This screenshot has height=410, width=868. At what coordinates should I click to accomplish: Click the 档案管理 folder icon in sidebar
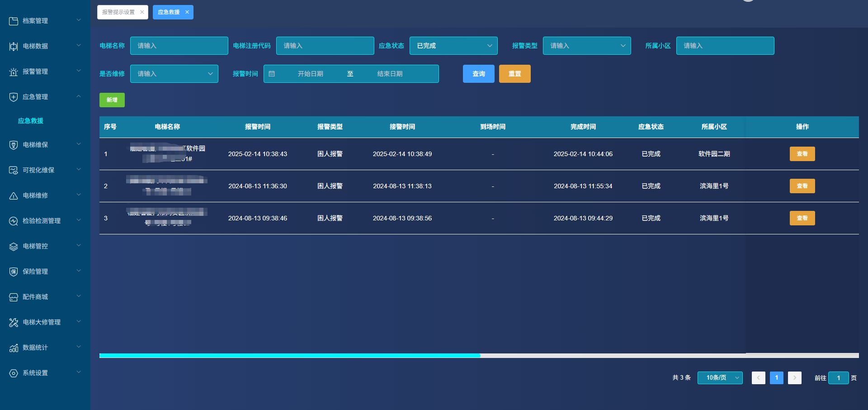14,21
